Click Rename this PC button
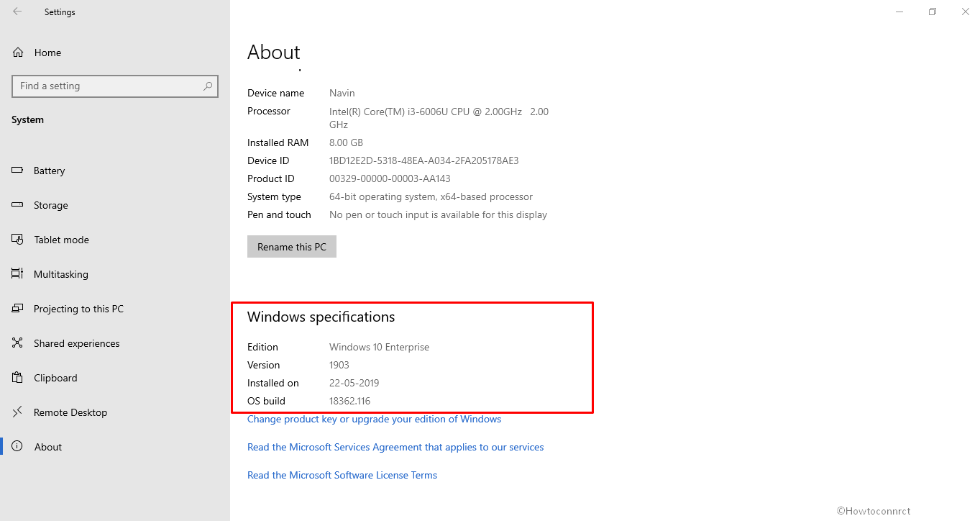Screen dimensions: 980x521 [x=292, y=247]
